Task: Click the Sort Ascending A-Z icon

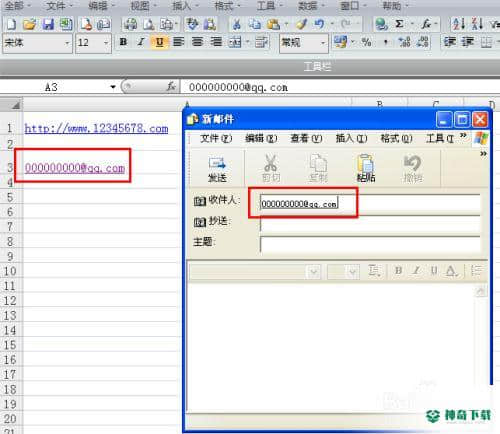Action: click(x=458, y=24)
